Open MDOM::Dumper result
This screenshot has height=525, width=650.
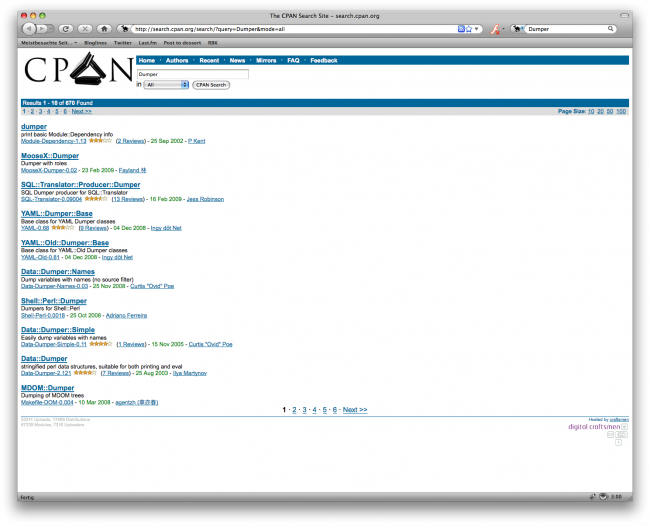48,388
